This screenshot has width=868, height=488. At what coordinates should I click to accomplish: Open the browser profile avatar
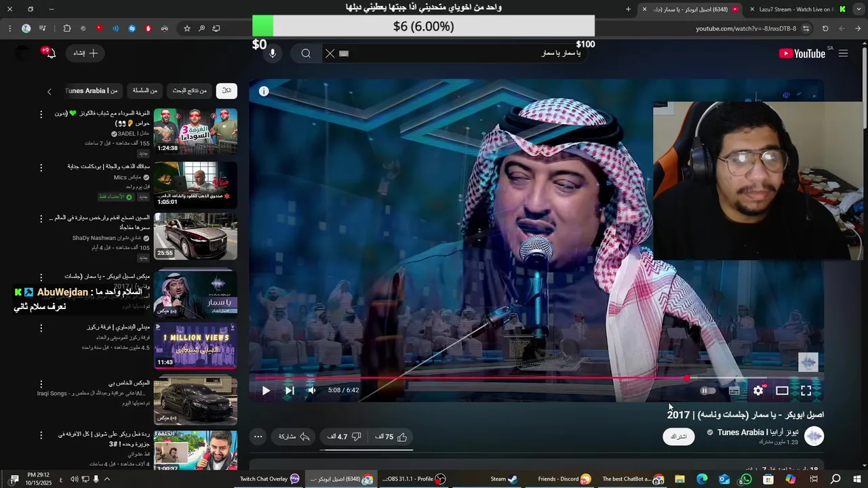[x=26, y=28]
